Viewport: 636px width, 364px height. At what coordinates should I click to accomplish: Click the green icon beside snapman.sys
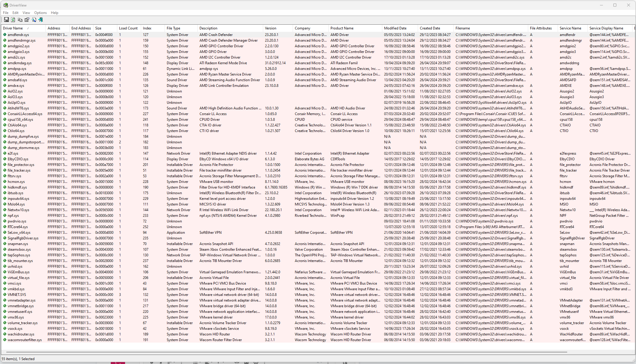click(5, 244)
